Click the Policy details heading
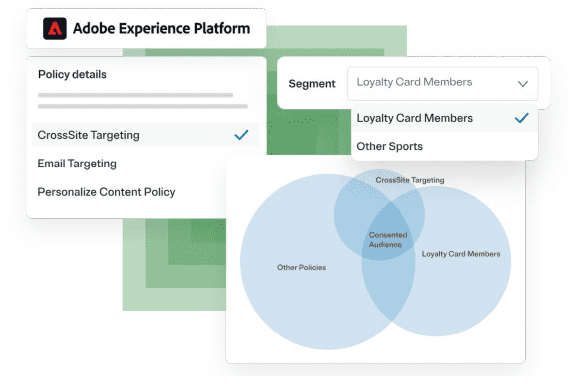Screen dimensions: 568x382 point(72,74)
